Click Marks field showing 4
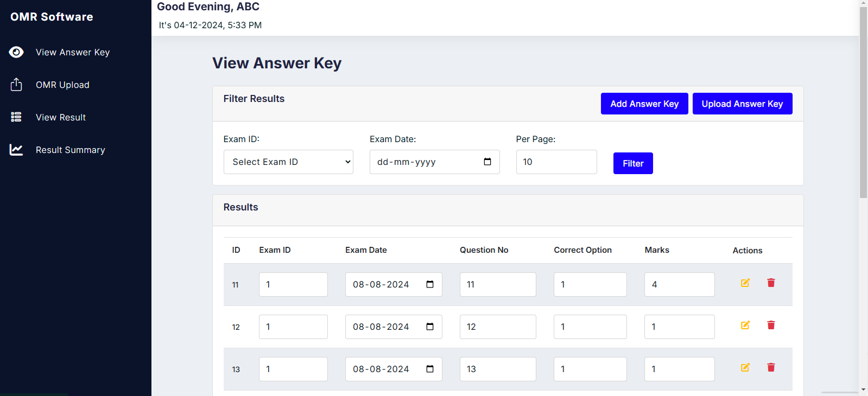 [x=680, y=284]
